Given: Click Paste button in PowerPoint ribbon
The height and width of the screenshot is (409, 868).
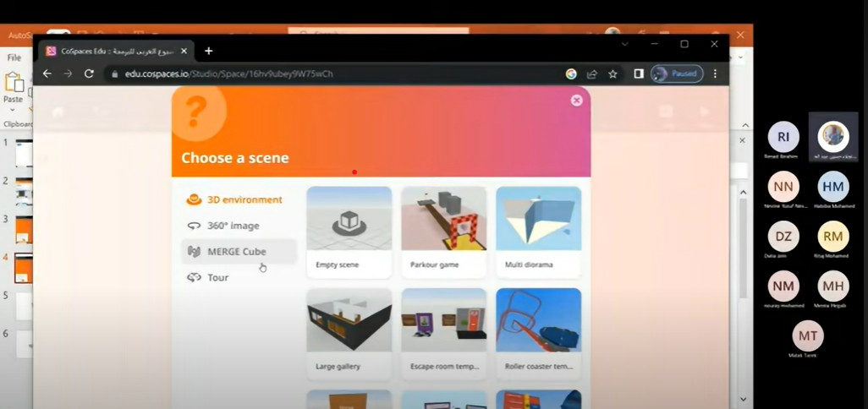Looking at the screenshot, I should pos(14,87).
